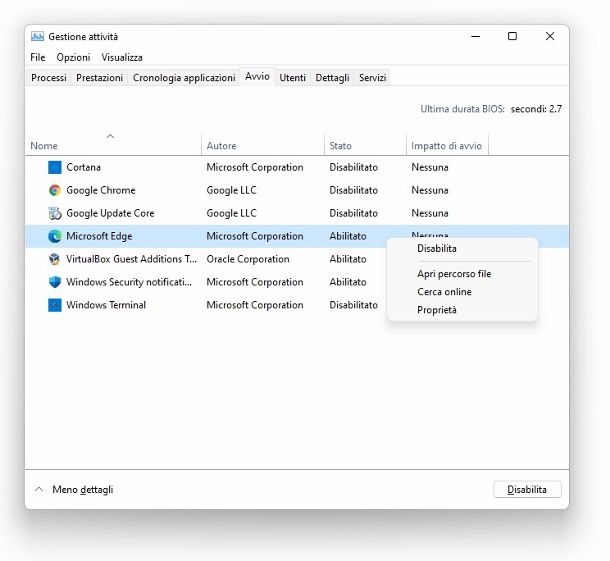Click the Microsoft Edge icon
This screenshot has height=561, width=610.
pyautogui.click(x=54, y=236)
